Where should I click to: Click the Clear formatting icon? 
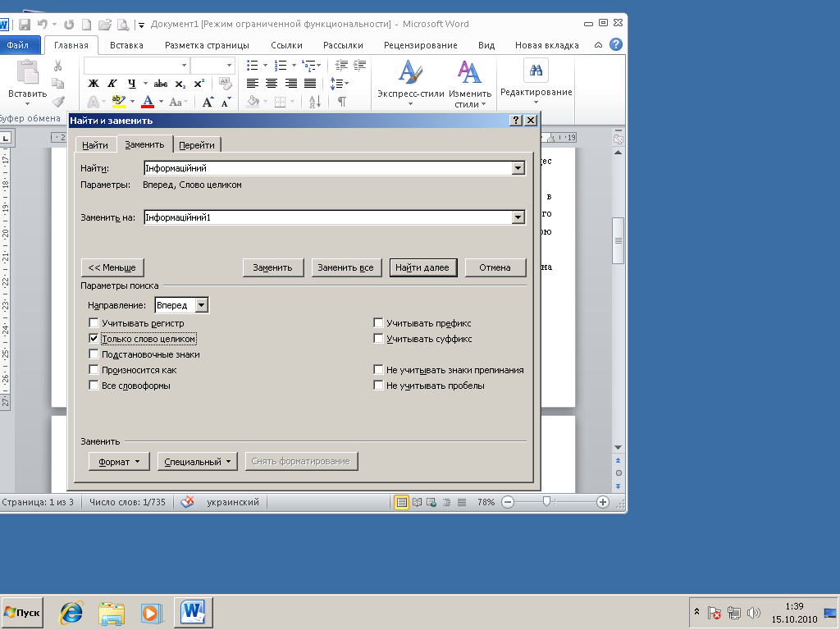226,84
